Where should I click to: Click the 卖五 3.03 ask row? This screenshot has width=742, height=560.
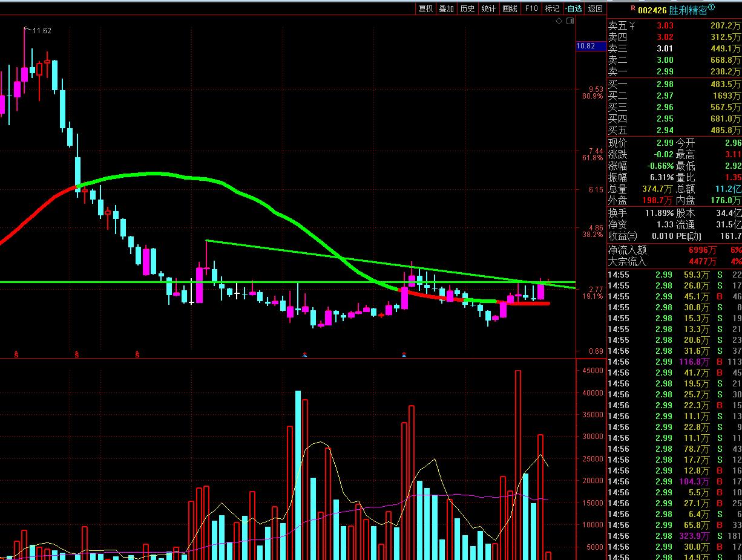(x=674, y=25)
